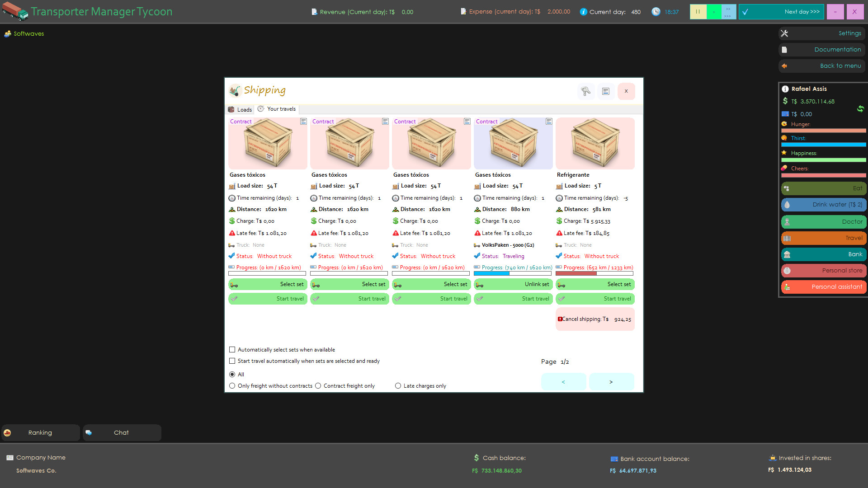Select the key icon in Shipping header
The height and width of the screenshot is (488, 868).
586,91
